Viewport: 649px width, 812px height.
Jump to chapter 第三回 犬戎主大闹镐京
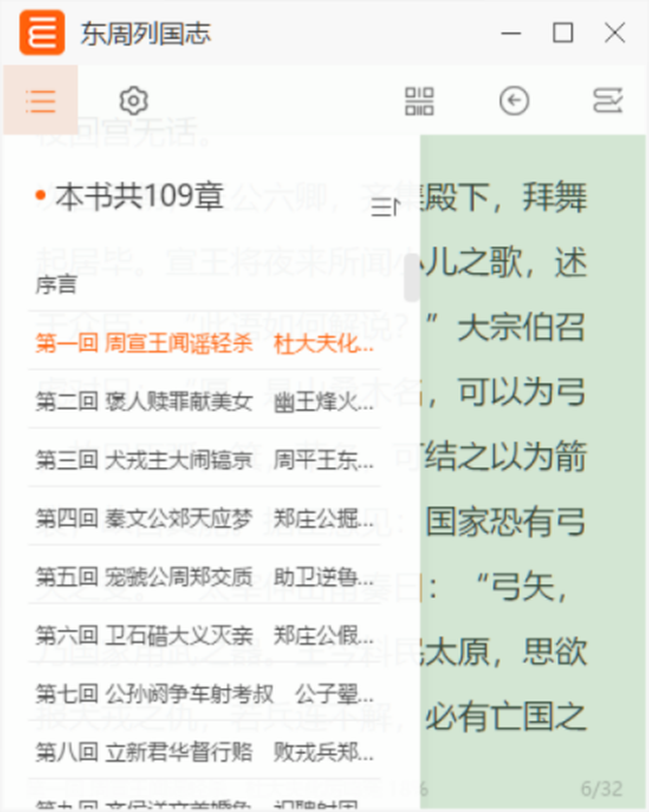coord(204,460)
